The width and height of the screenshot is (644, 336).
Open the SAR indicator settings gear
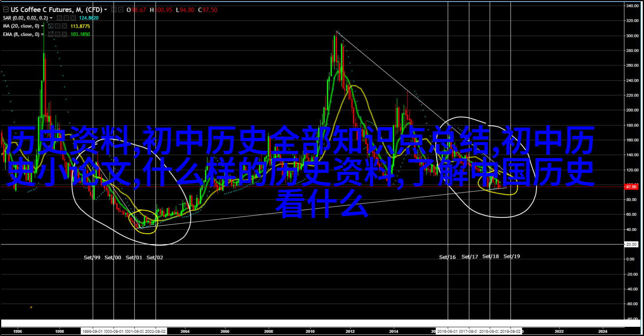point(66,18)
